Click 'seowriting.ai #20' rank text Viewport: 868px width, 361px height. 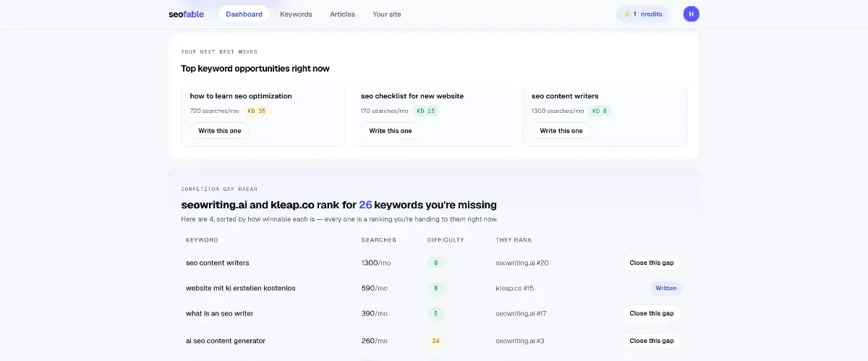pyautogui.click(x=522, y=263)
